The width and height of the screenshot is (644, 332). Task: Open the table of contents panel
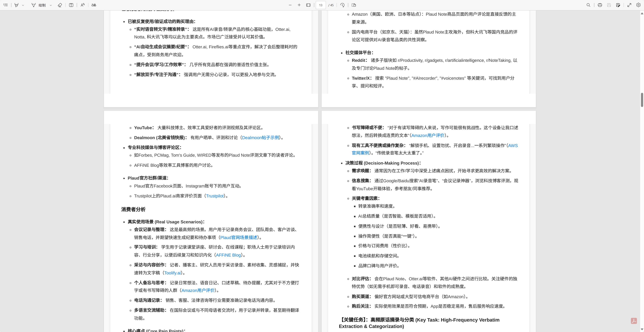[x=6, y=5]
